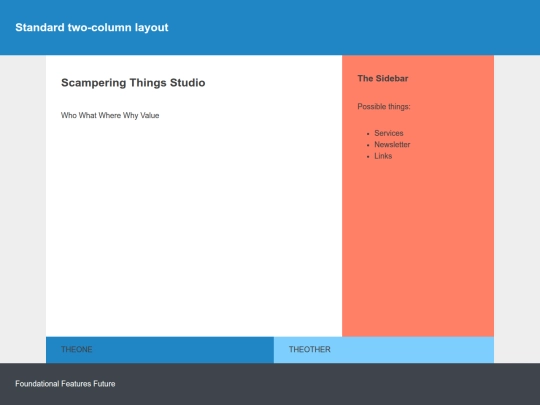Choose 'Links' in the sidebar list
This screenshot has height=405, width=540.
383,156
